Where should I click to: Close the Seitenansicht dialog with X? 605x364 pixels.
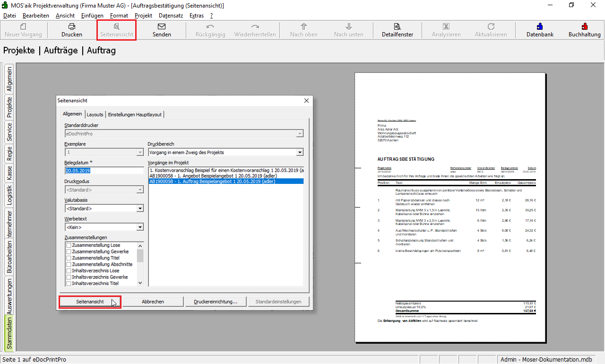306,101
